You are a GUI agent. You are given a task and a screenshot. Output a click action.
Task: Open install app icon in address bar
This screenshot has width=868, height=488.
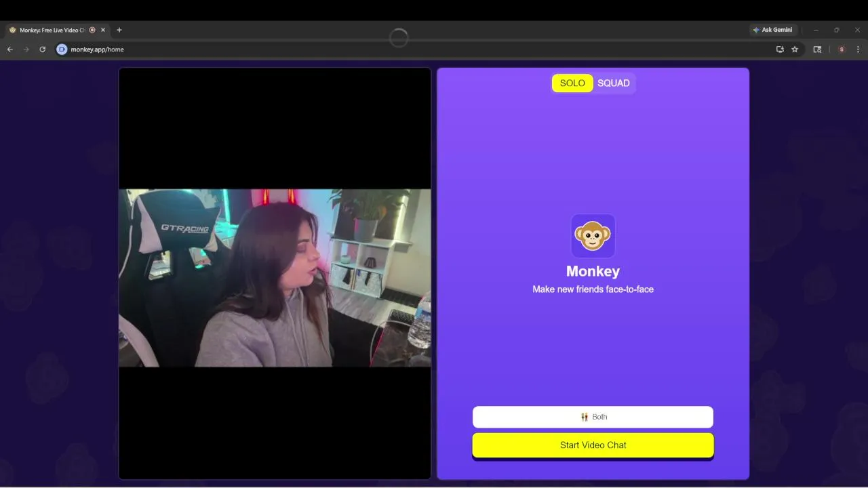click(780, 49)
